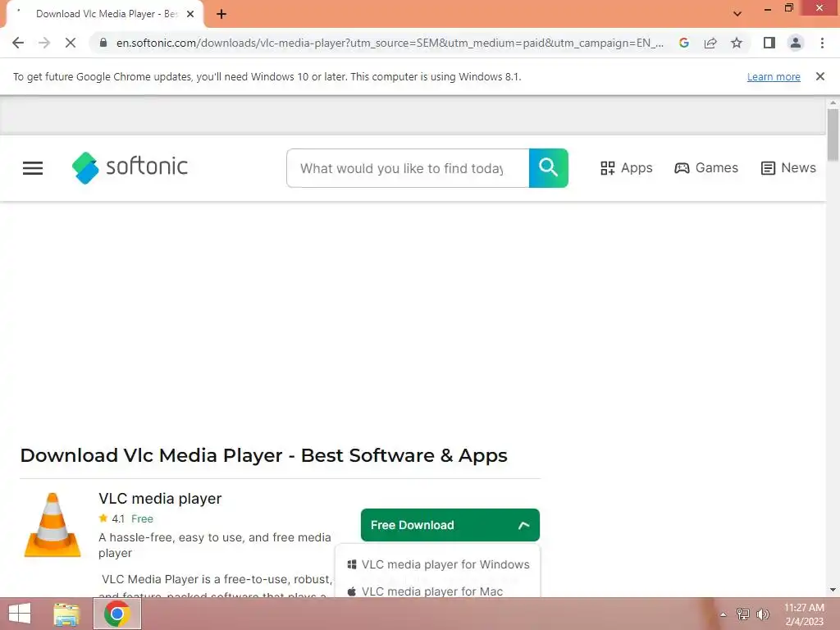This screenshot has width=840, height=630.
Task: Open the Chrome side panel
Action: (x=769, y=43)
